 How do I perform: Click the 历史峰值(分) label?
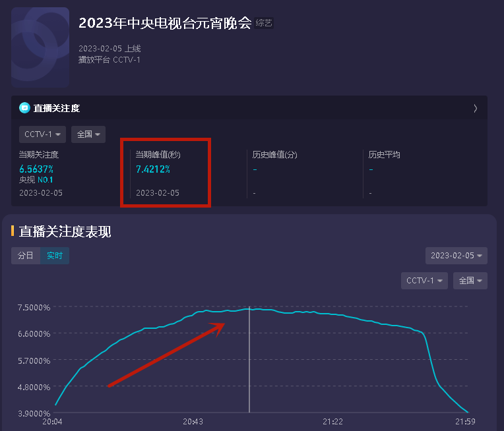pyautogui.click(x=274, y=155)
